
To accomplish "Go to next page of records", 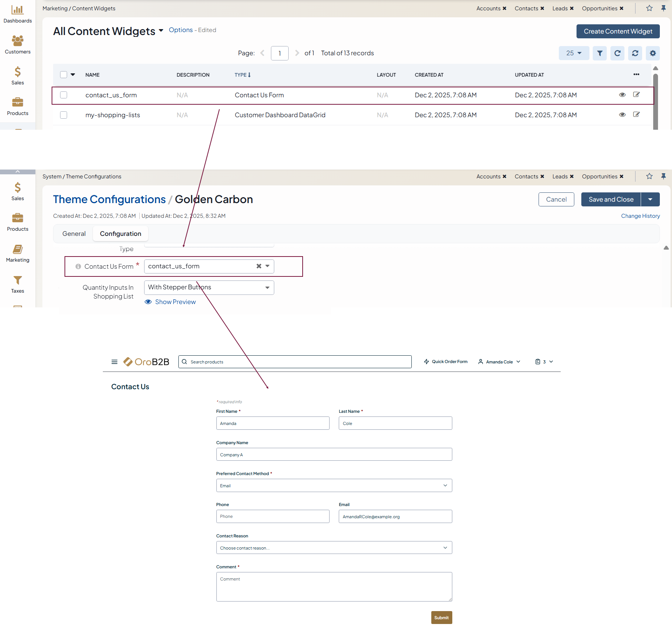I will click(297, 53).
